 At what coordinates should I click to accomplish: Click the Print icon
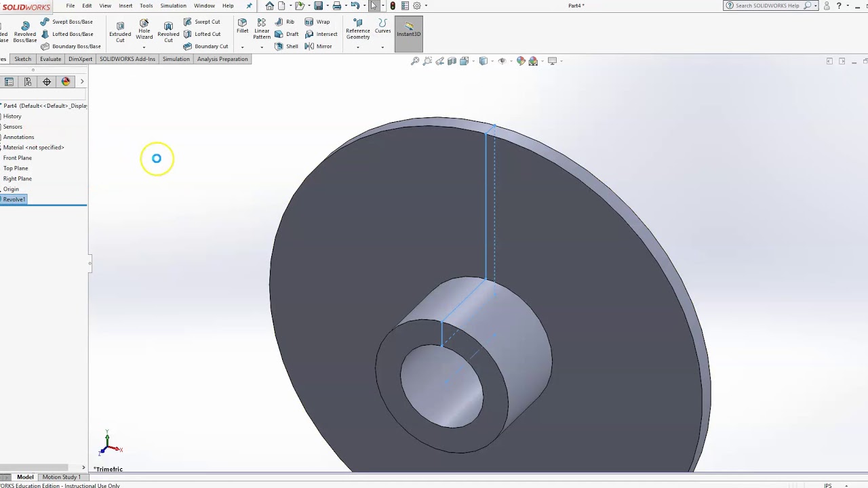[336, 5]
